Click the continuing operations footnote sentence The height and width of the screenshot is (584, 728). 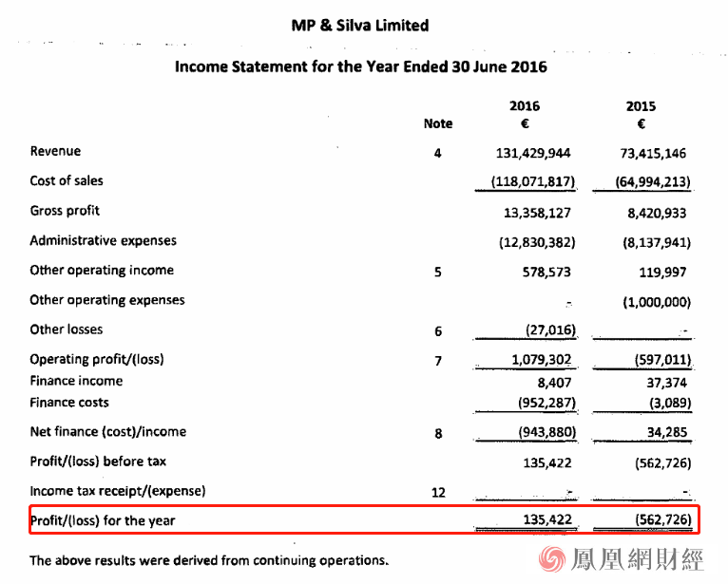pos(209,561)
